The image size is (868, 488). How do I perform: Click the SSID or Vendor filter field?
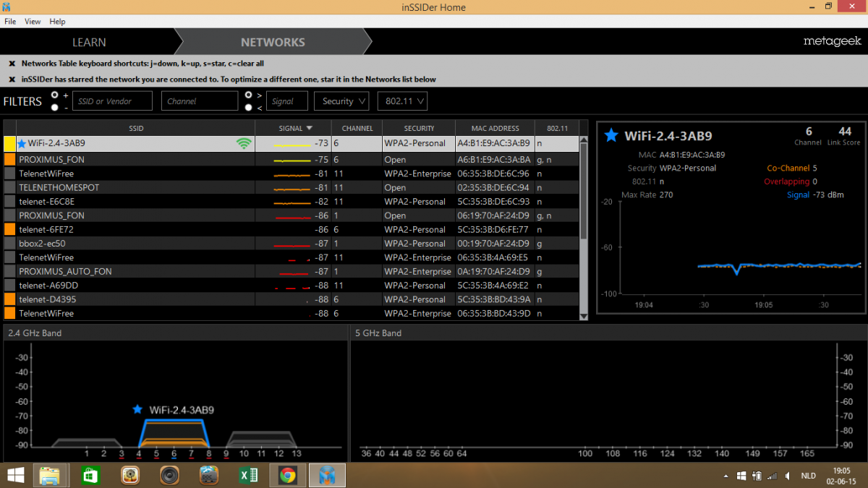tap(113, 101)
